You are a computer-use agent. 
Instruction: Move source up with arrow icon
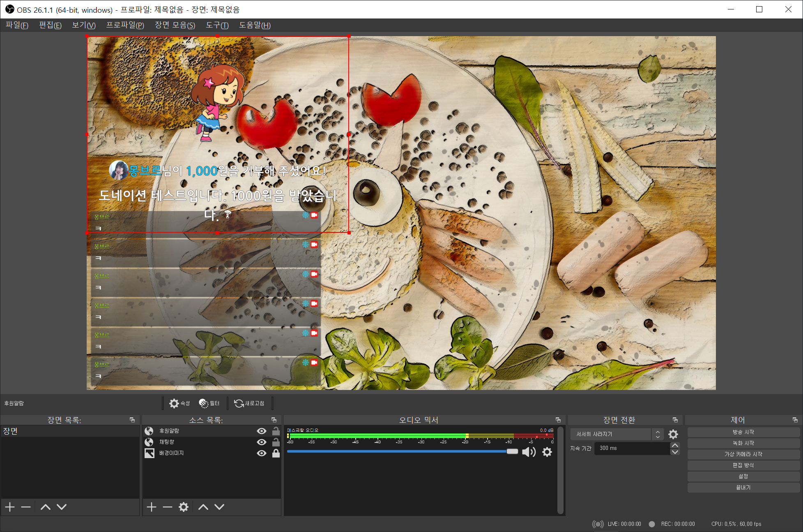click(x=203, y=507)
